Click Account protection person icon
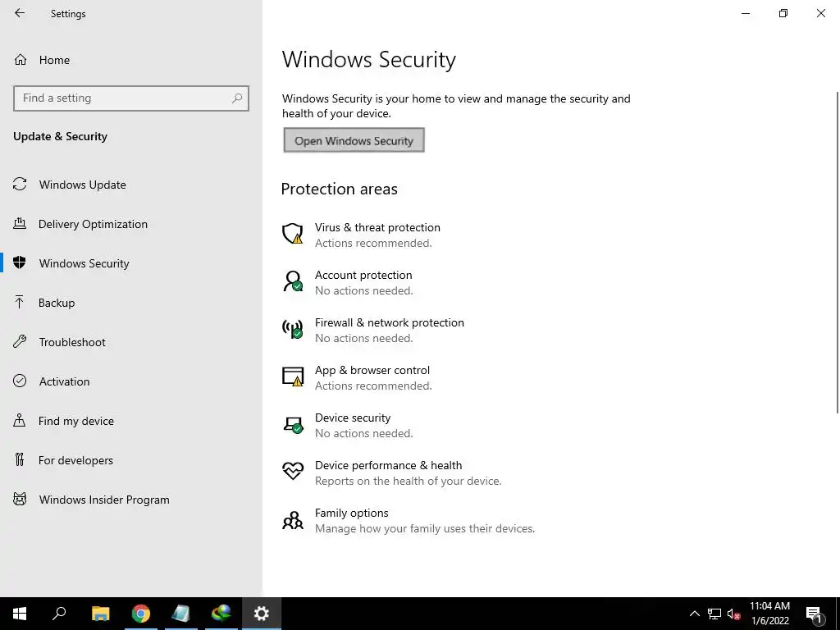 (x=293, y=281)
